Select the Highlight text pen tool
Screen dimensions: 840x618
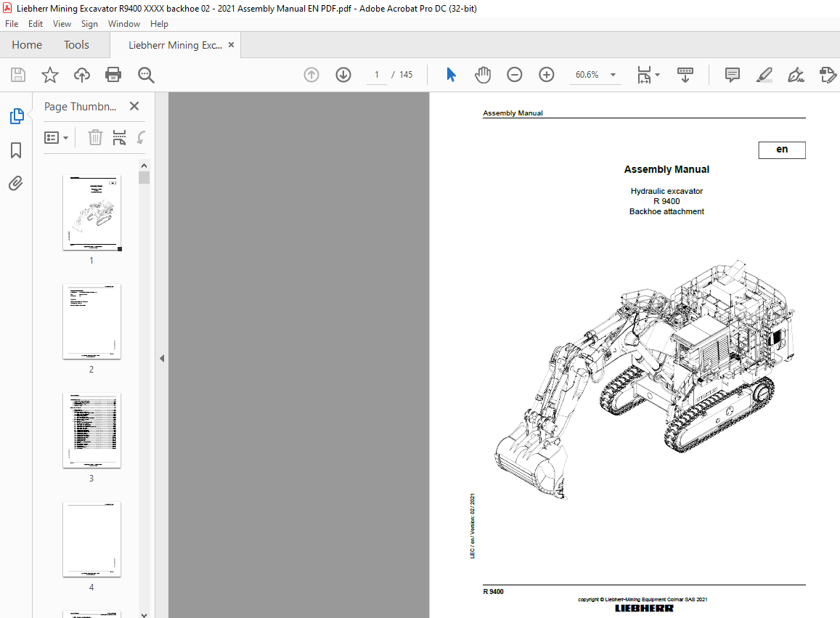coord(764,75)
